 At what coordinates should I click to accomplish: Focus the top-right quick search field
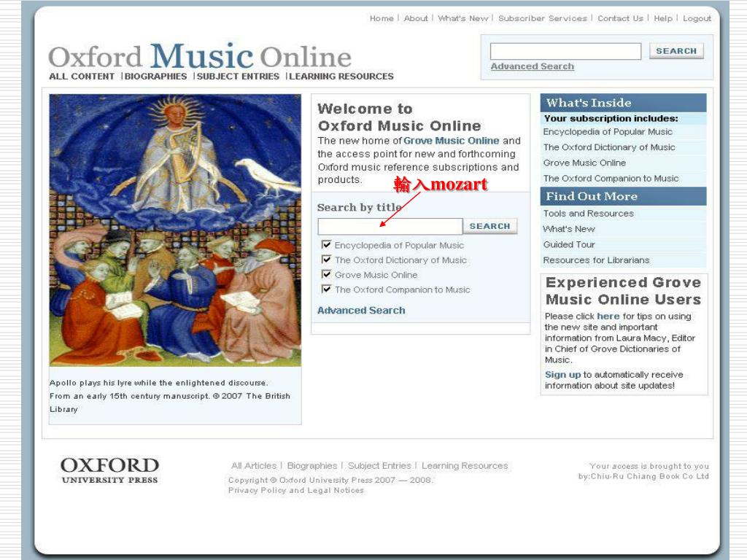coord(565,51)
